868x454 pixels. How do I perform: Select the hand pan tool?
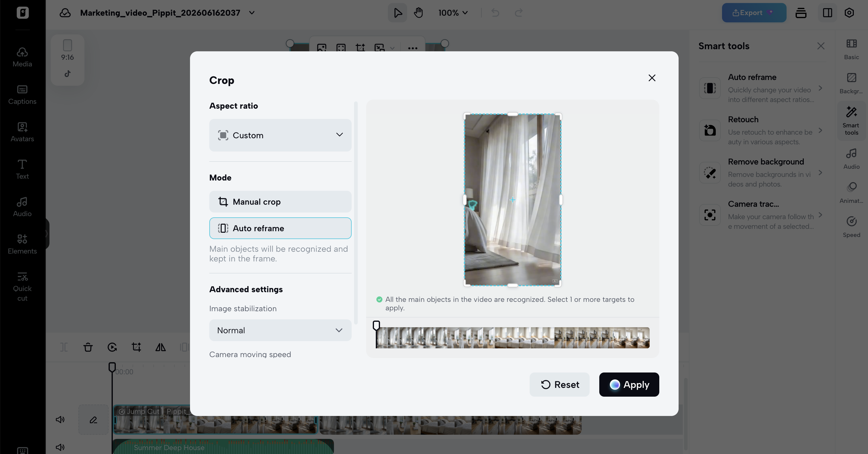click(419, 13)
